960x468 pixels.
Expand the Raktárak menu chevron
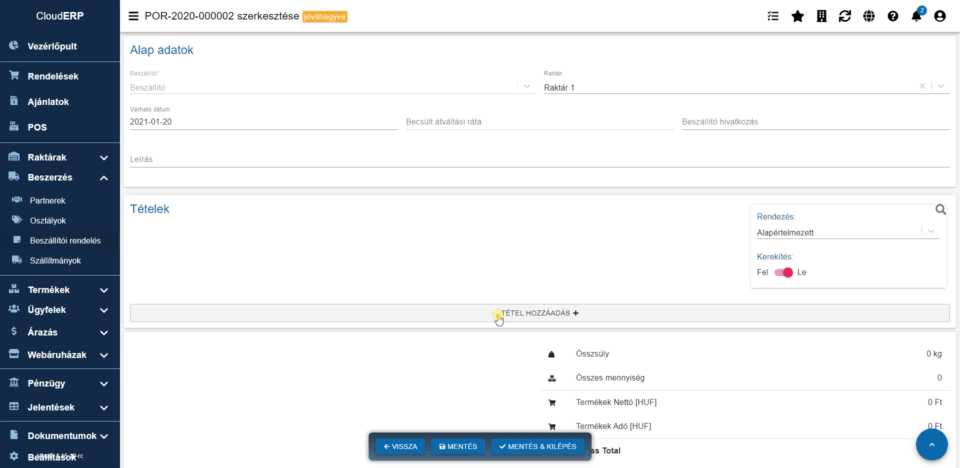(104, 158)
